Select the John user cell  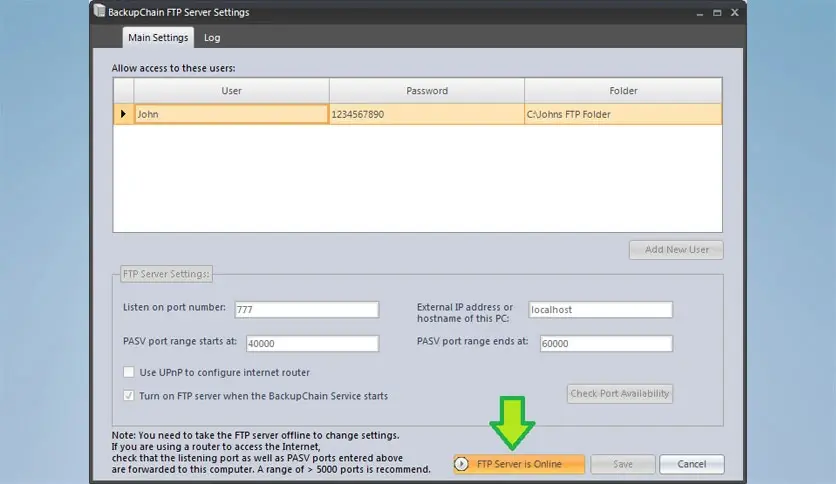coord(231,114)
